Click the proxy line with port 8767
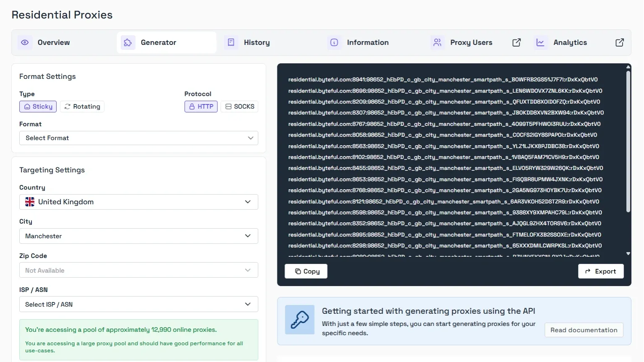 point(444,124)
